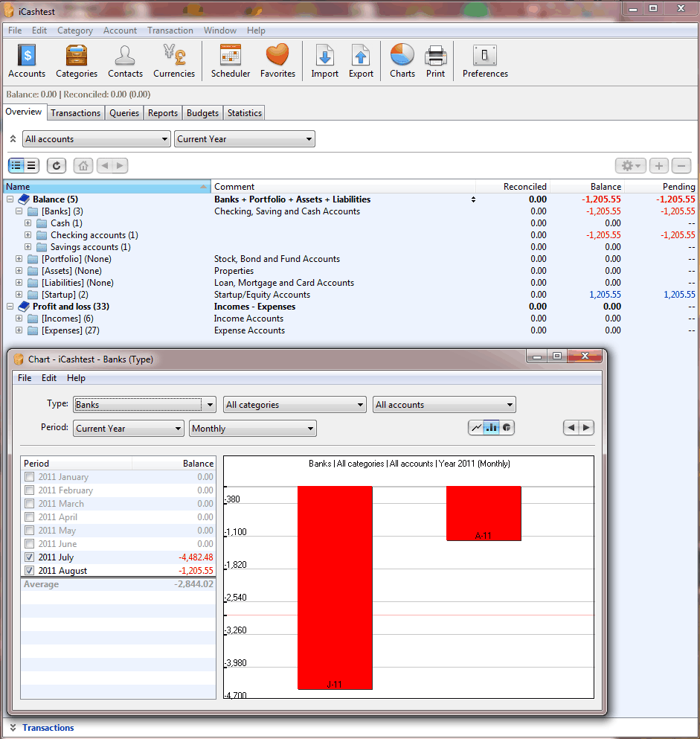Open the Transaction menu
The image size is (700, 739).
170,31
